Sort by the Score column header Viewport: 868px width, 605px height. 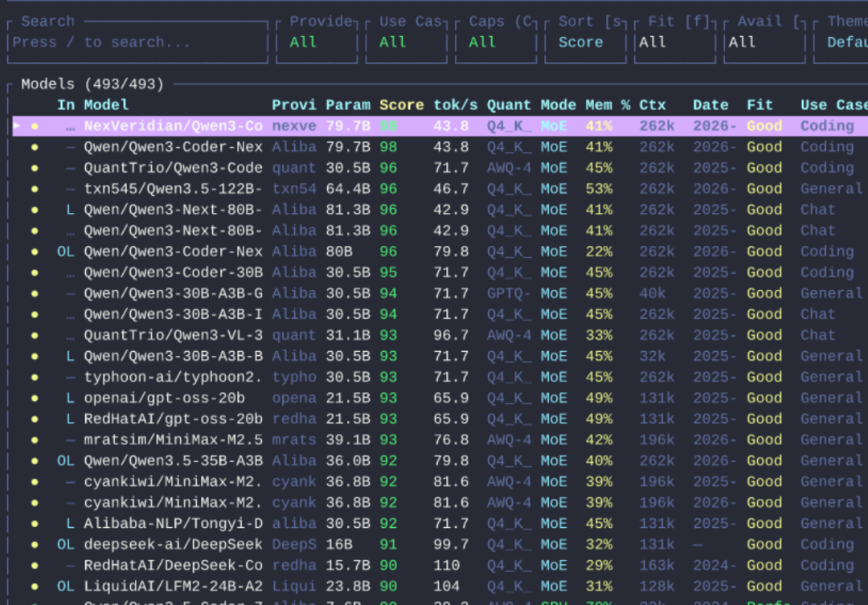click(401, 105)
